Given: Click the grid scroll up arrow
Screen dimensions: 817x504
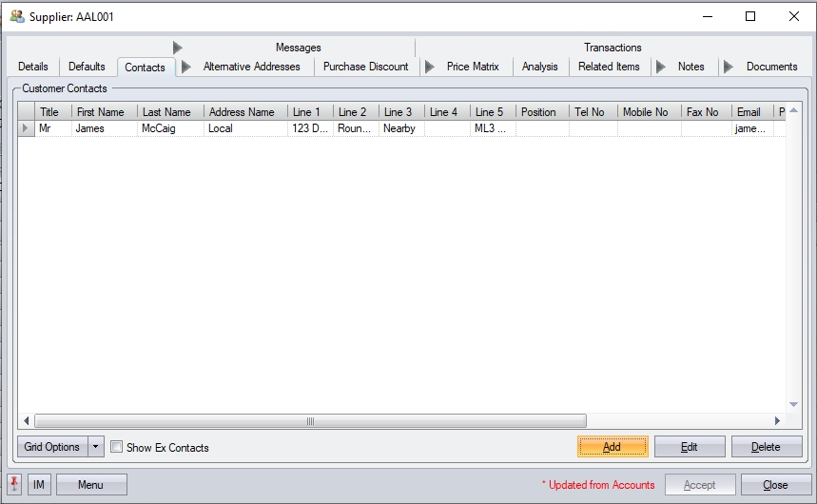Looking at the screenshot, I should click(x=793, y=110).
